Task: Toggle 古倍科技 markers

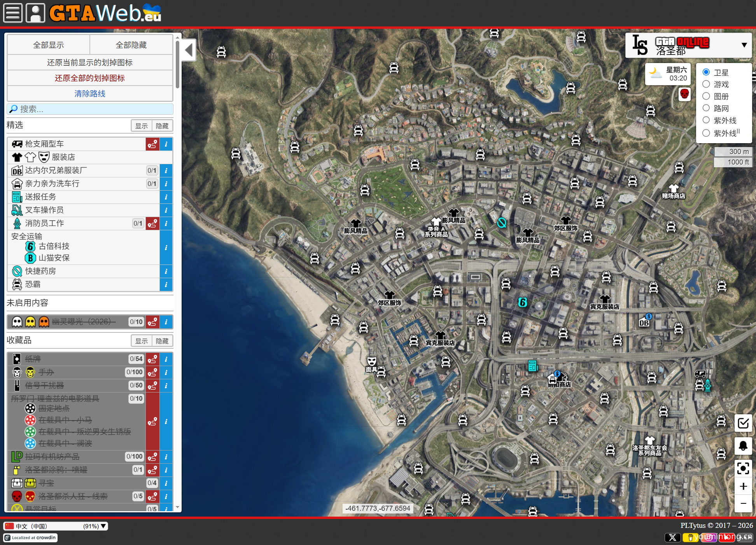Action: point(47,246)
